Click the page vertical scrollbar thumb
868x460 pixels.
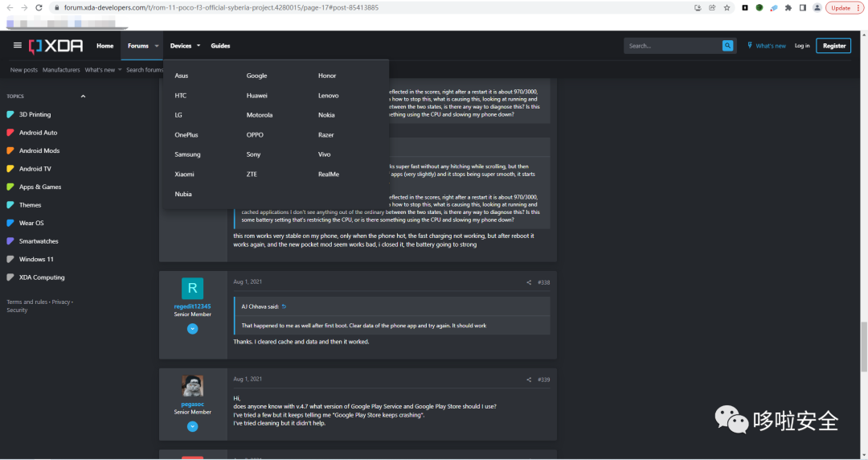[863, 347]
